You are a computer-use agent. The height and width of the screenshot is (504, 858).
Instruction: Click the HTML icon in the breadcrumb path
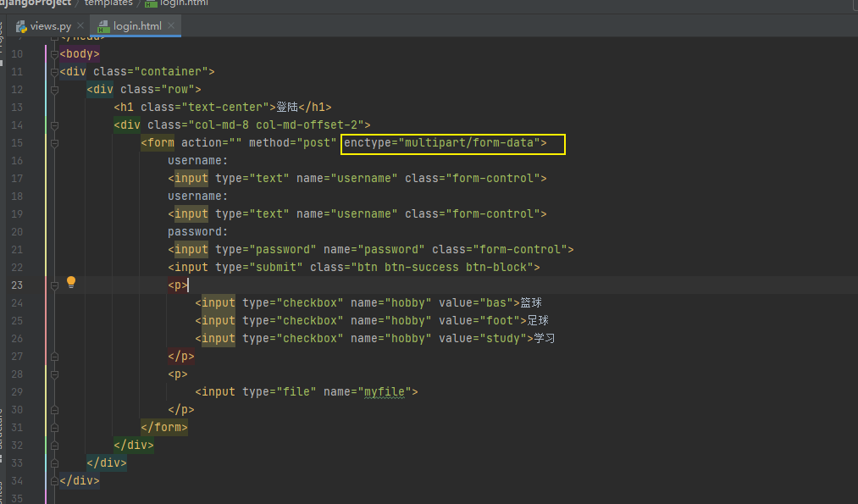pyautogui.click(x=151, y=3)
